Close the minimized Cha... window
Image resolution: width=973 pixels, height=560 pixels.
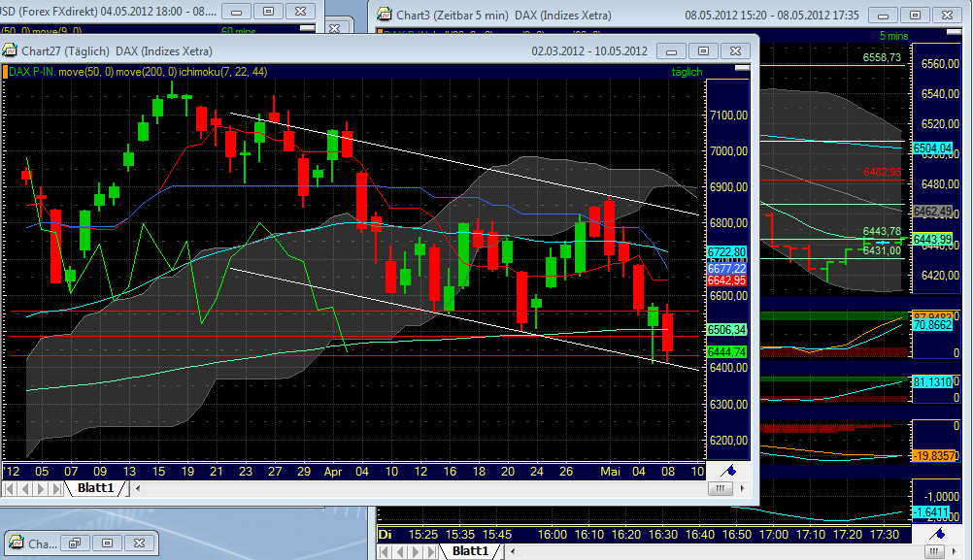(x=139, y=544)
